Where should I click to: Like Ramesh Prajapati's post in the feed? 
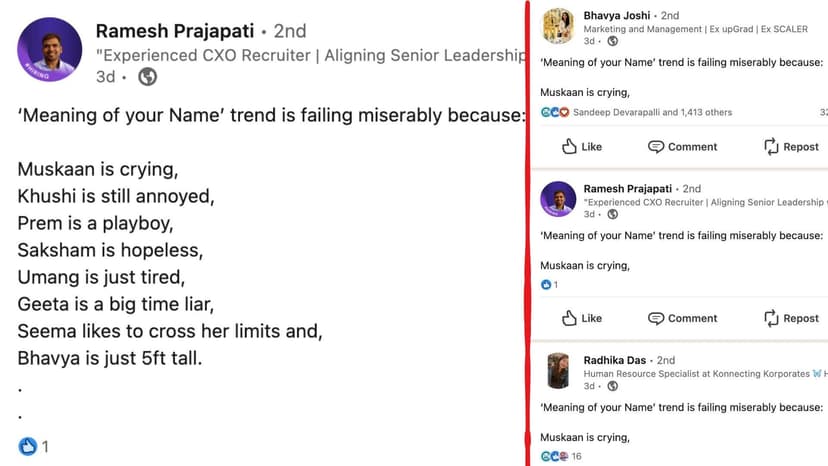pyautogui.click(x=581, y=318)
